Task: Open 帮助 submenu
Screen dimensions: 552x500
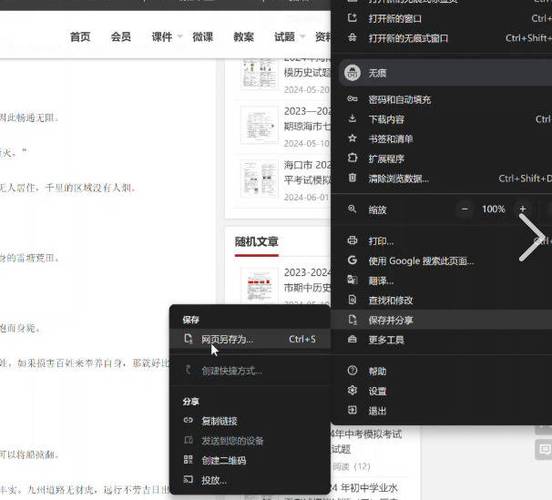Action: (x=442, y=371)
